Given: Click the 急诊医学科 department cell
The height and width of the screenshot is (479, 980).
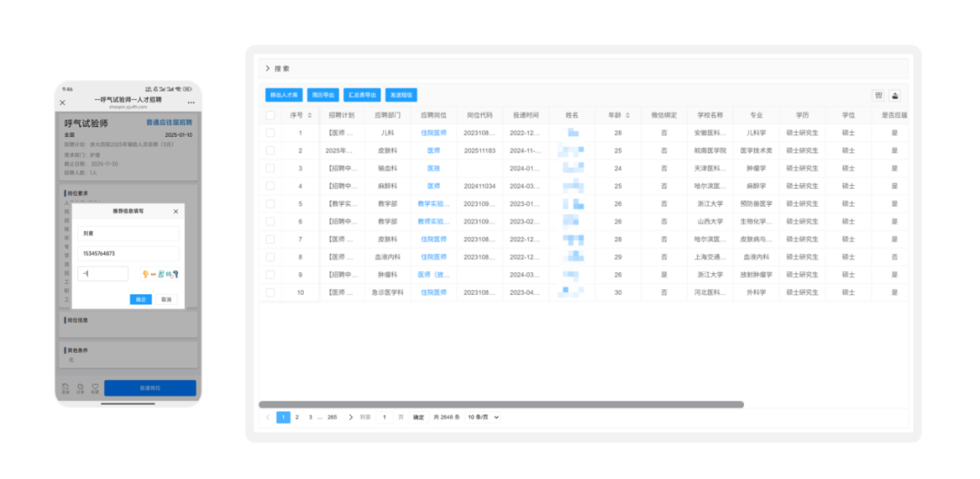Looking at the screenshot, I should click(388, 292).
